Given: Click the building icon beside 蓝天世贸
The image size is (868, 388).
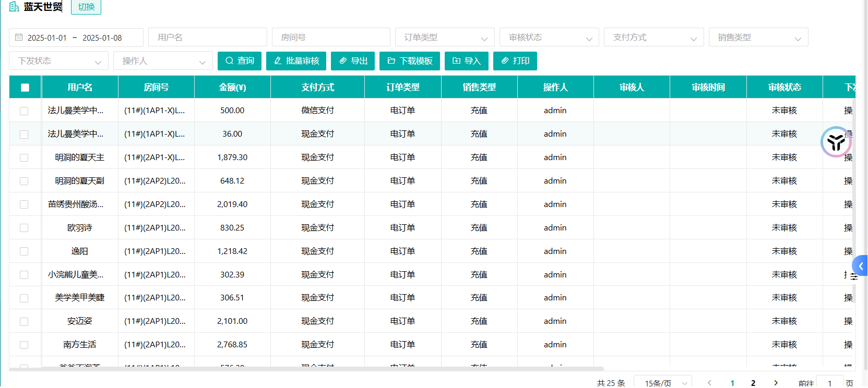Looking at the screenshot, I should click(14, 7).
